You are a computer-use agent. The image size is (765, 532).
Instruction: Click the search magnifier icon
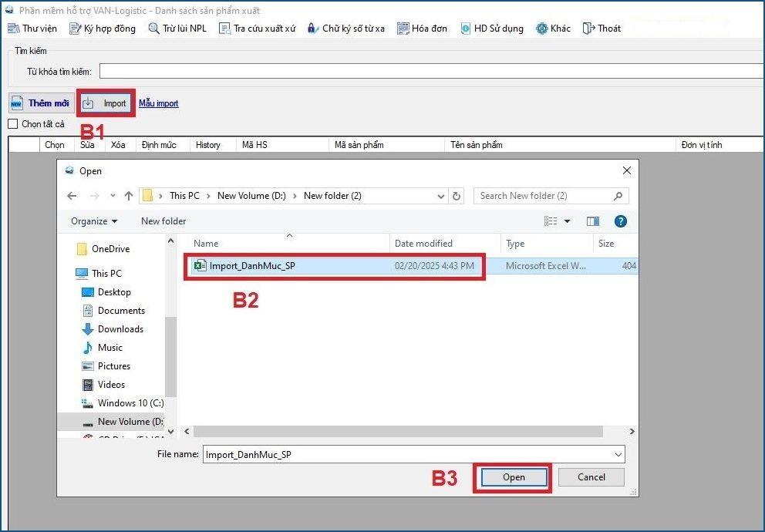pyautogui.click(x=618, y=196)
